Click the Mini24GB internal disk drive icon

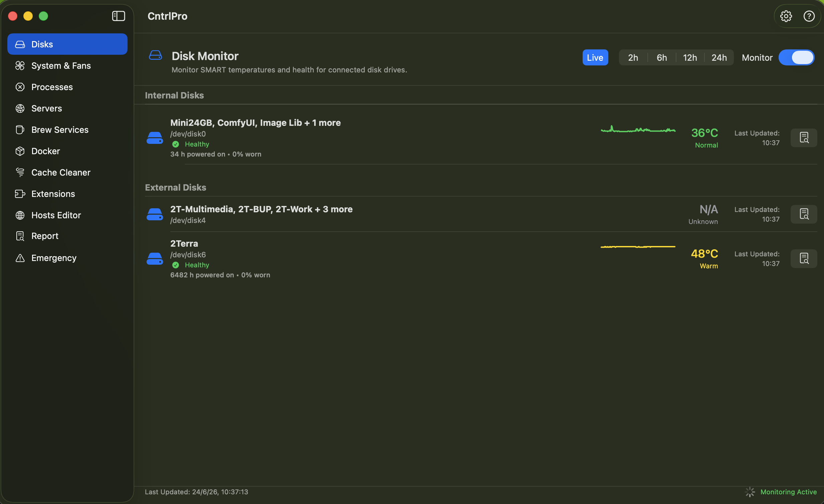(x=155, y=138)
